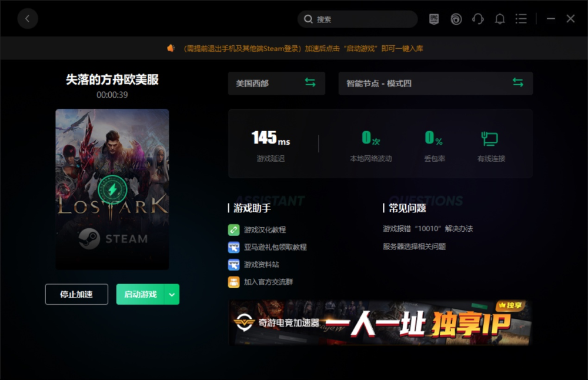Open 加入官方交流群 link
Screen dimensions: 588x380
coord(268,282)
